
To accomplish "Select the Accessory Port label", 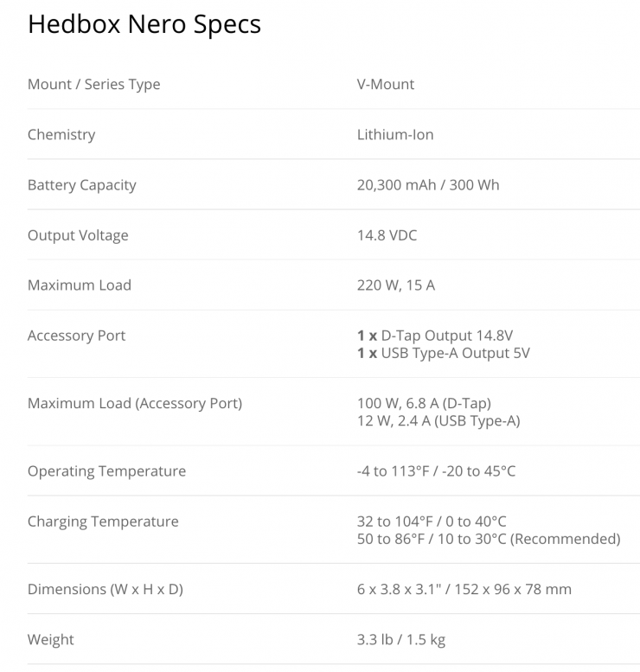I will pos(76,336).
